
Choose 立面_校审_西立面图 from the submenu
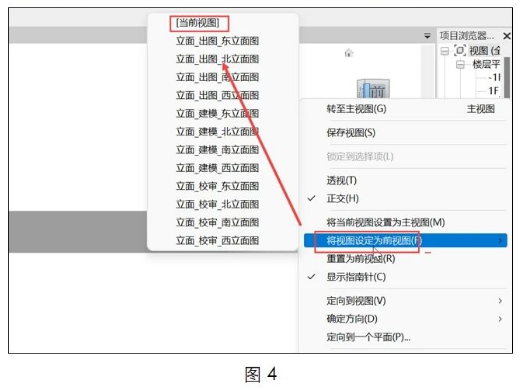point(217,240)
